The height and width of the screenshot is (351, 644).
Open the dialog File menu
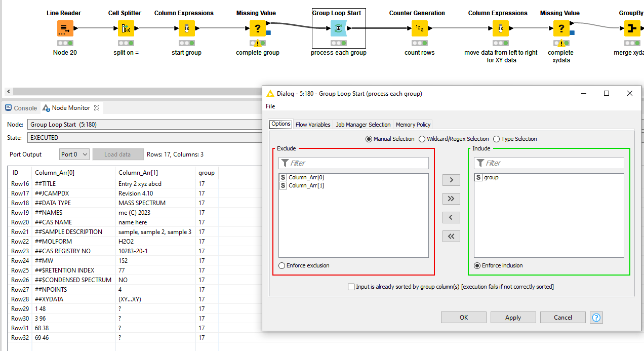click(270, 106)
